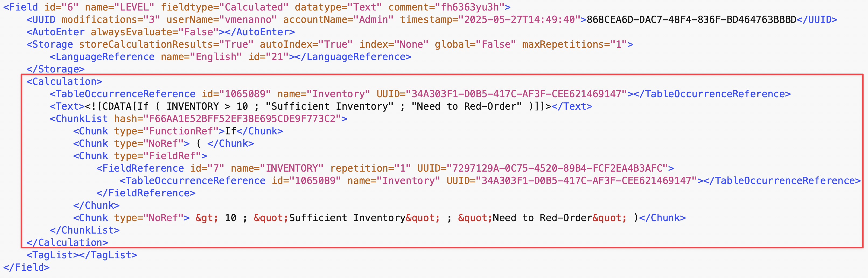This screenshot has height=278, width=868.
Task: Click the userName value "vmenanno"
Action: pyautogui.click(x=250, y=20)
